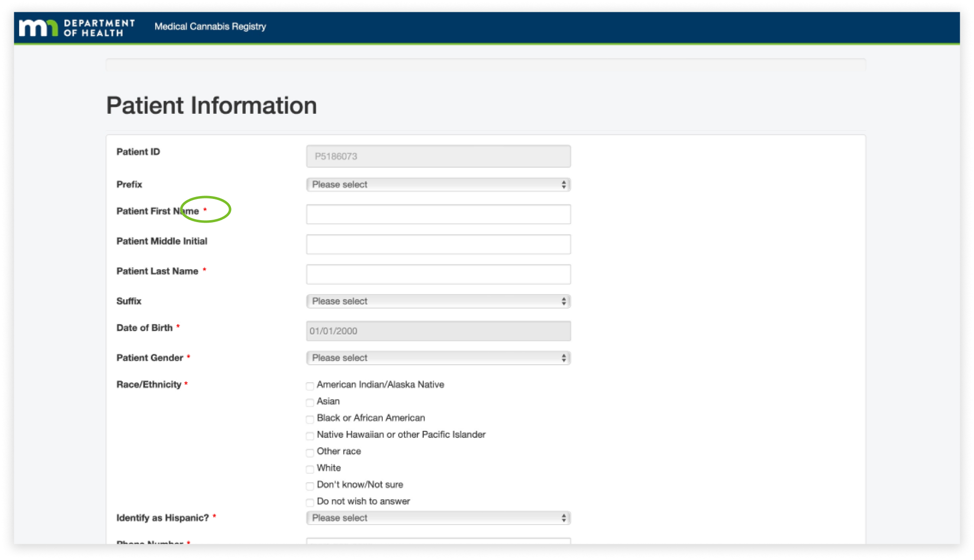Open the Patient Gender dropdown
This screenshot has height=560, width=974.
pyautogui.click(x=438, y=358)
